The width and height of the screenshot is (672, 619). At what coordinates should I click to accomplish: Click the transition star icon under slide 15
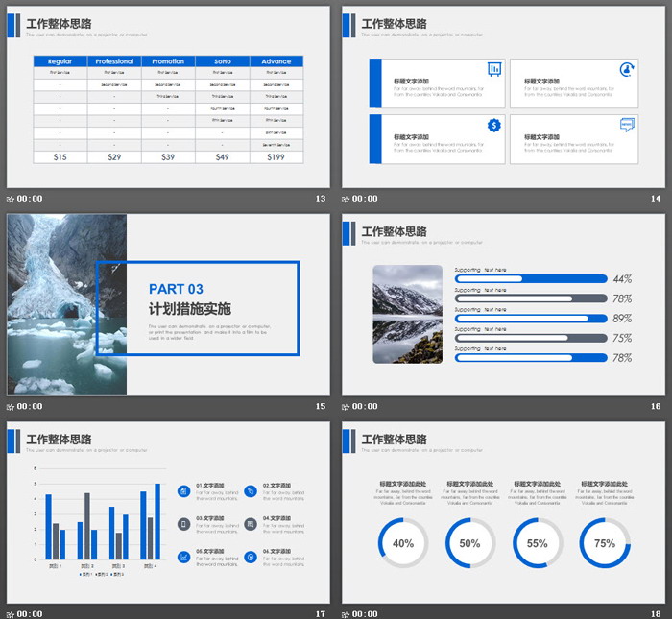pos(11,407)
